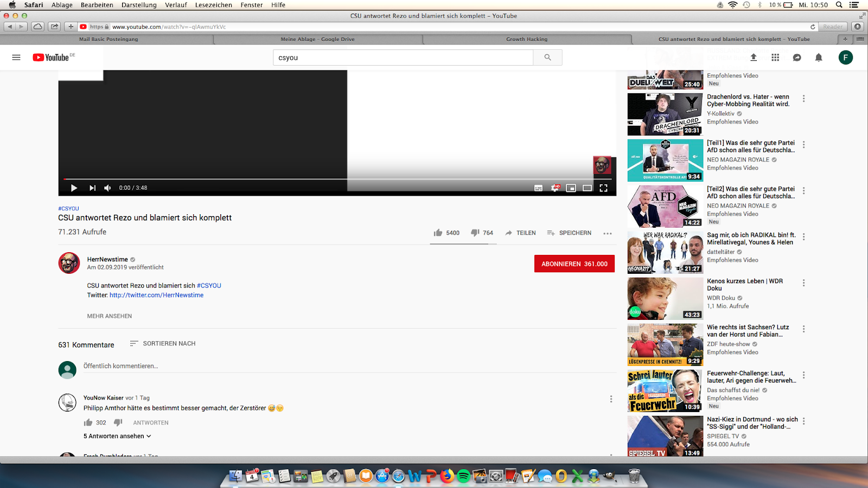
Task: Open options for Feuerwehr-Challenge video
Action: [x=803, y=375]
